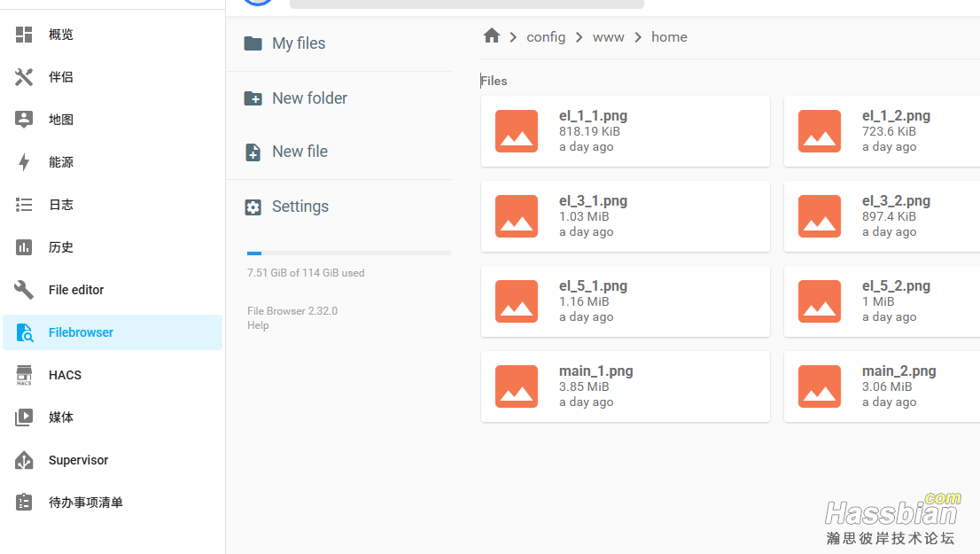Screen dimensions: 980x554
Task: Open the 日志 logbook list icon
Action: click(x=24, y=205)
